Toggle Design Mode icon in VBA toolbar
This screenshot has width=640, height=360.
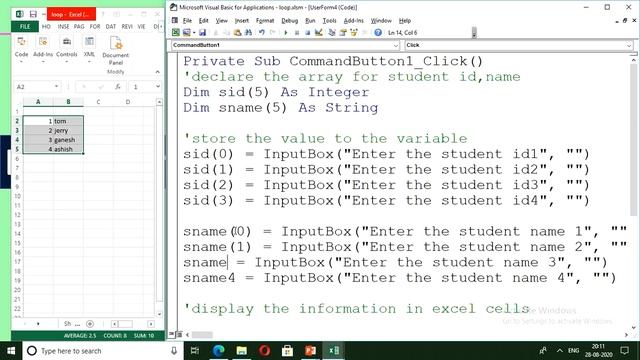(x=318, y=33)
